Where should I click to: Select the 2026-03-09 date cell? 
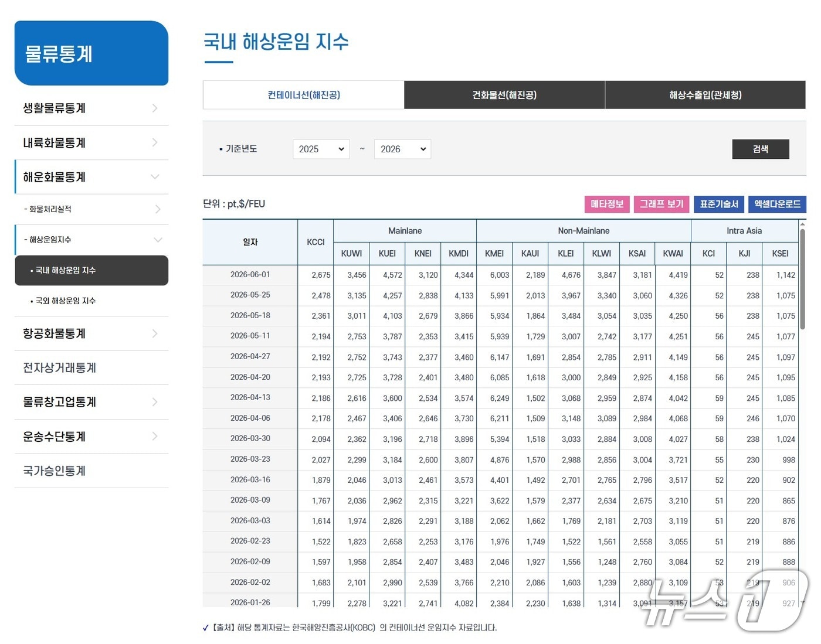(250, 500)
